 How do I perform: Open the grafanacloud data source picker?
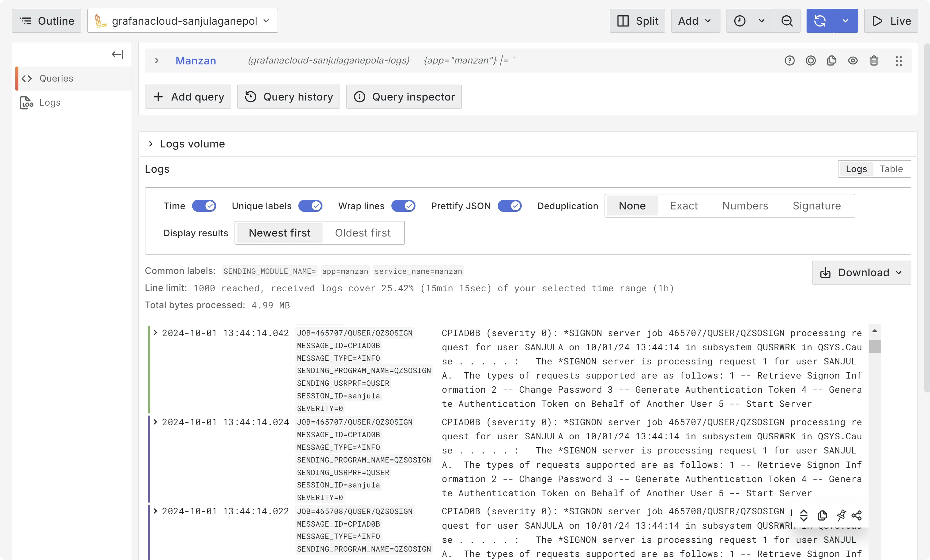183,21
